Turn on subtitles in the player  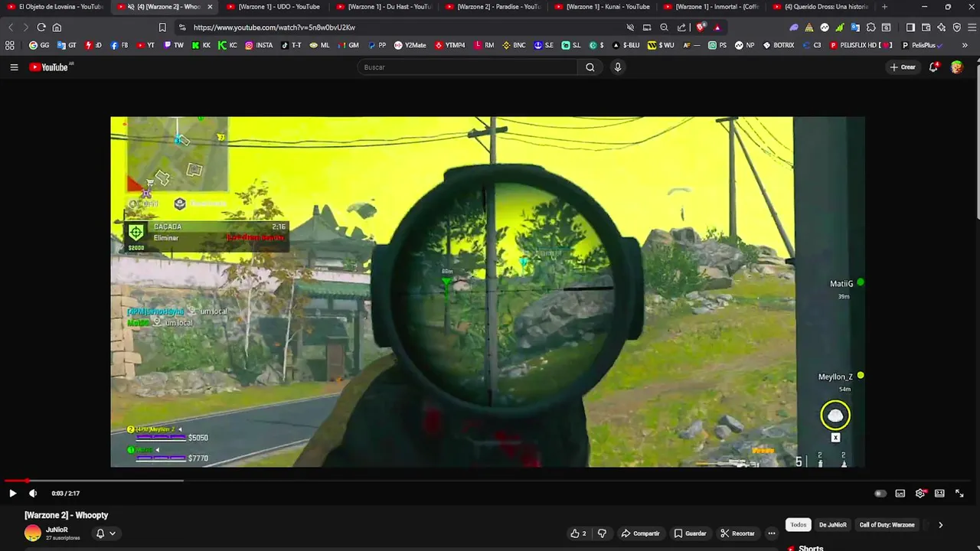[900, 494]
